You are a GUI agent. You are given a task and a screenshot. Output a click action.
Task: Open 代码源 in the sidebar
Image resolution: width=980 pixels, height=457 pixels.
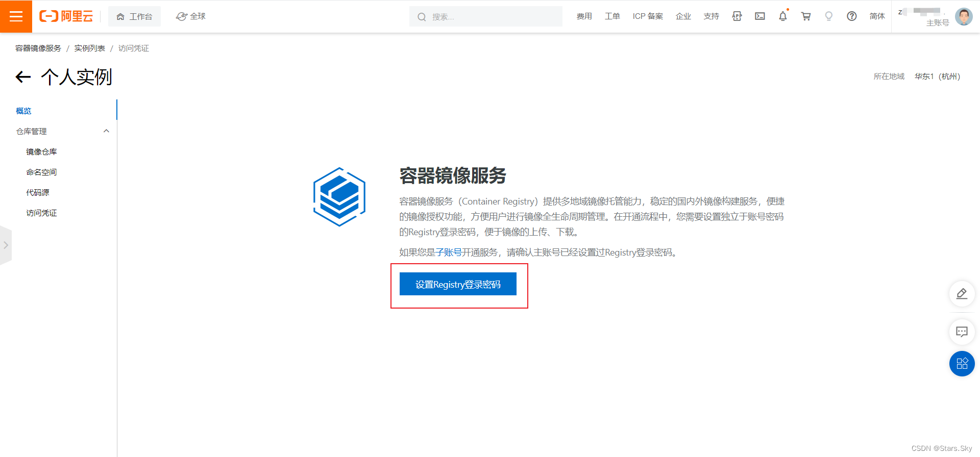[38, 192]
